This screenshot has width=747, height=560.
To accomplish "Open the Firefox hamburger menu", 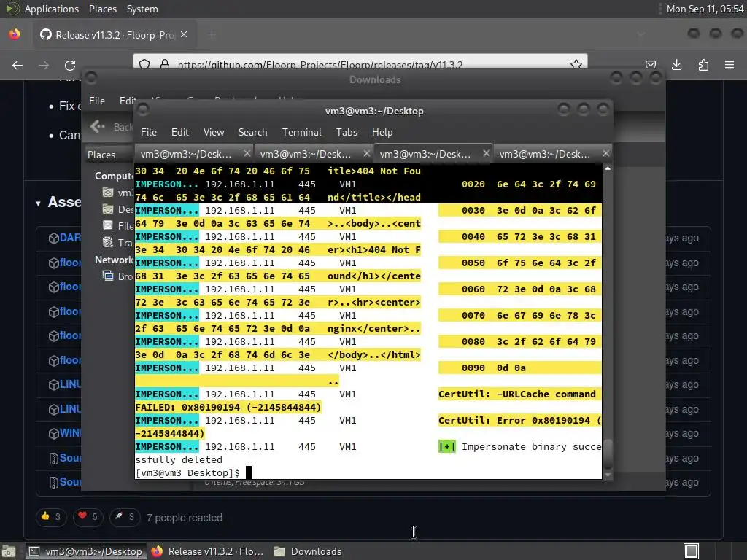I will [729, 65].
